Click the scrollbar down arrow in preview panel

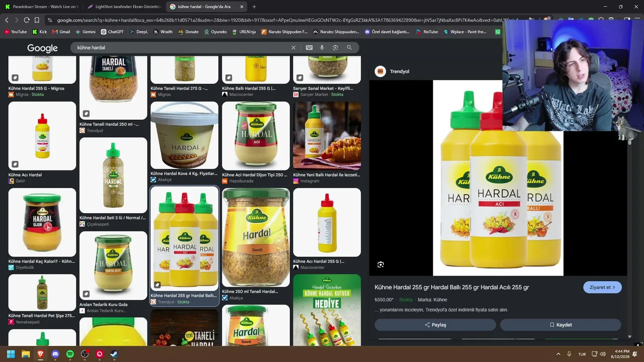click(630, 337)
